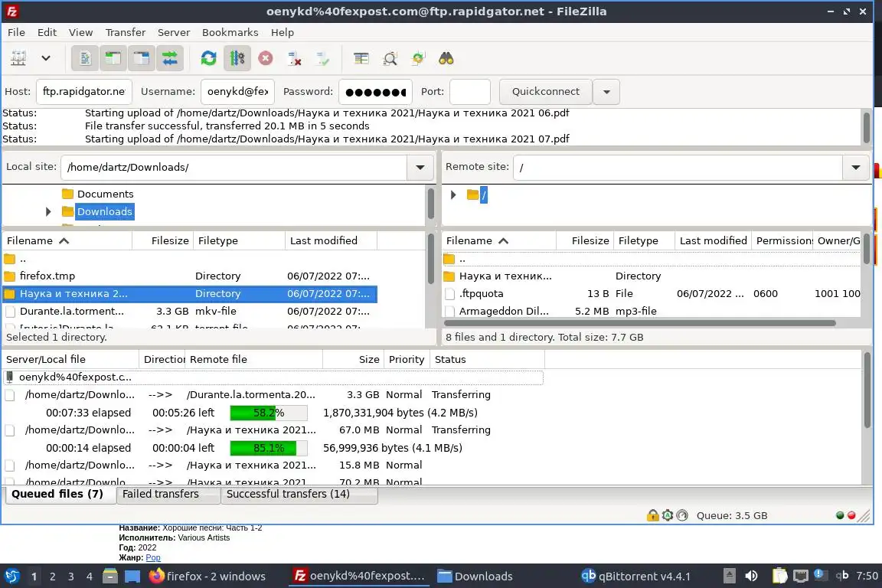Toggle the transfer queue display
Viewport: 882px width, 588px height.
click(x=170, y=58)
